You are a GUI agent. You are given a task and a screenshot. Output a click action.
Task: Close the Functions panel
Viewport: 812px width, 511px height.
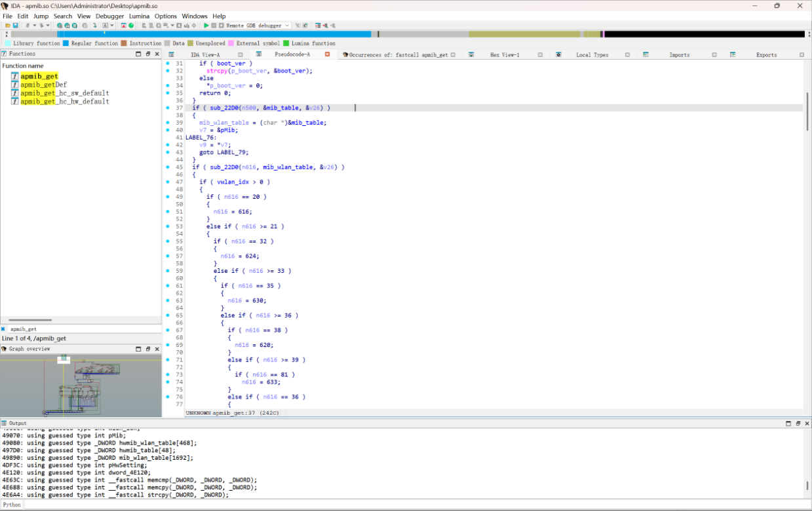(x=157, y=54)
